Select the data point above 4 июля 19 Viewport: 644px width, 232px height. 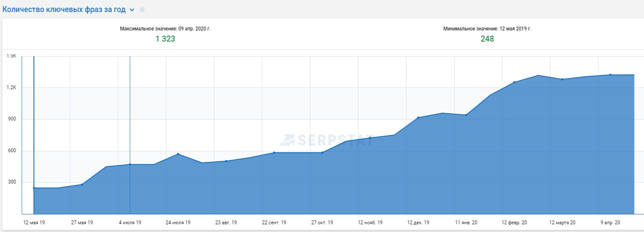click(x=130, y=164)
